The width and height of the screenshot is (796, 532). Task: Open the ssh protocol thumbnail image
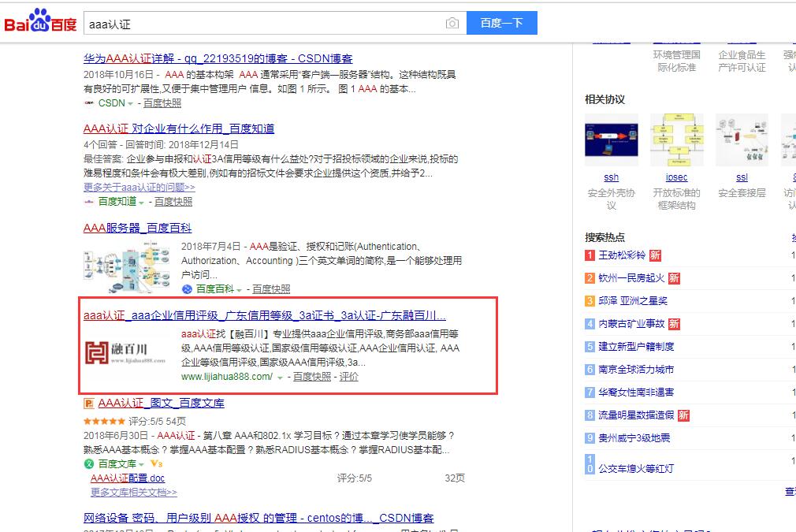[611, 140]
